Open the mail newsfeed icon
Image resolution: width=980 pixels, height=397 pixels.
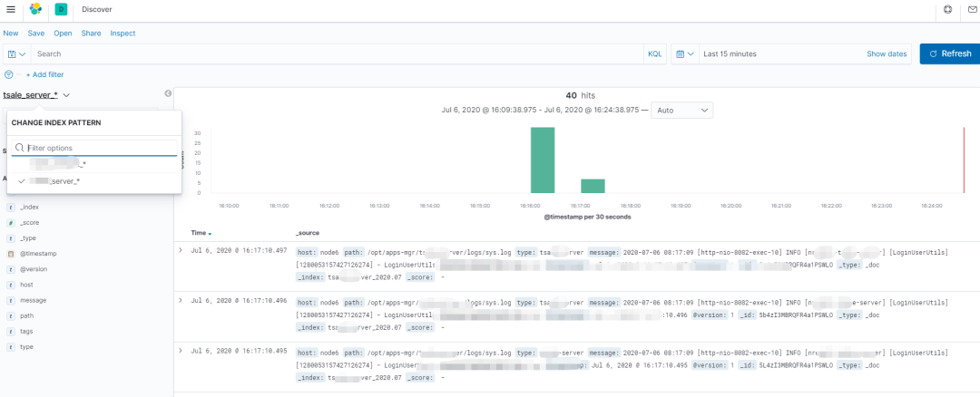974,9
